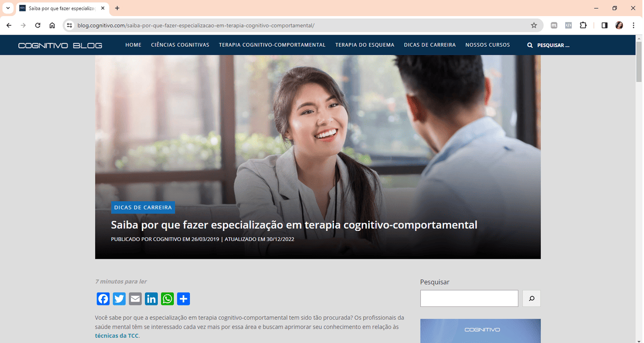Reload the current page

[x=38, y=25]
